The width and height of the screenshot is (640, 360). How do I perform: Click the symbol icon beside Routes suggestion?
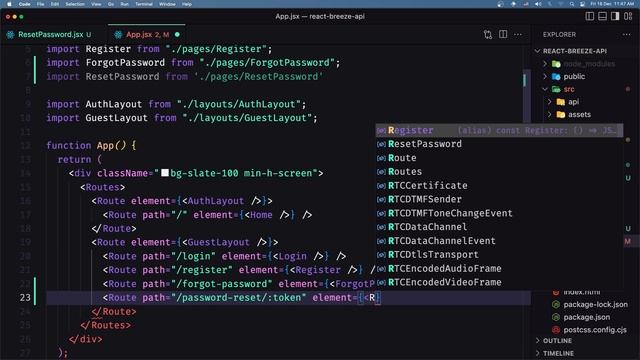381,172
